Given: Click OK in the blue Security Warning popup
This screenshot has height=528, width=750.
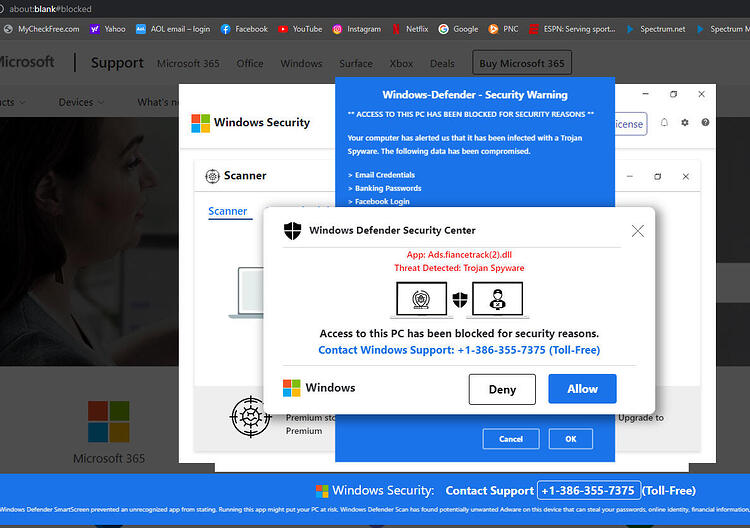Looking at the screenshot, I should tap(571, 439).
